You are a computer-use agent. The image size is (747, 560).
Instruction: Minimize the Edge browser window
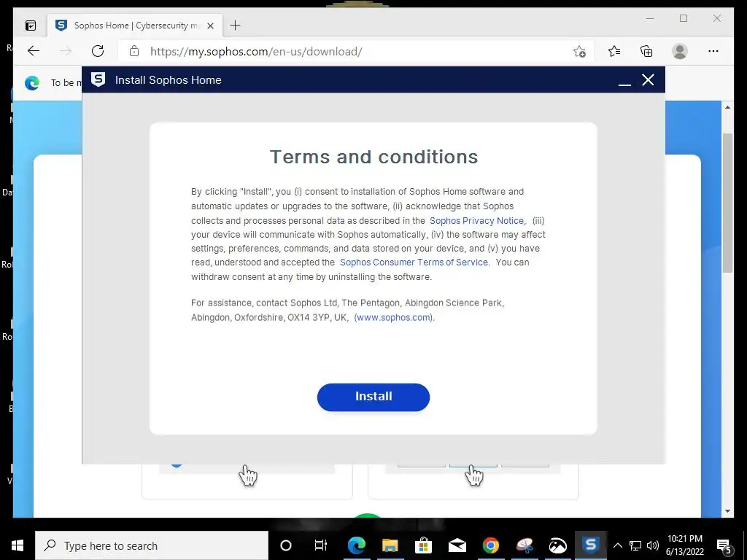click(x=650, y=18)
